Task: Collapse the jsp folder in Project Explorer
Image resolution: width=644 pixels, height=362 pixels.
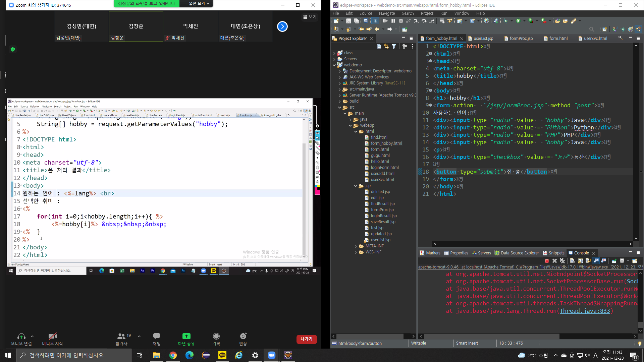Action: click(x=356, y=186)
